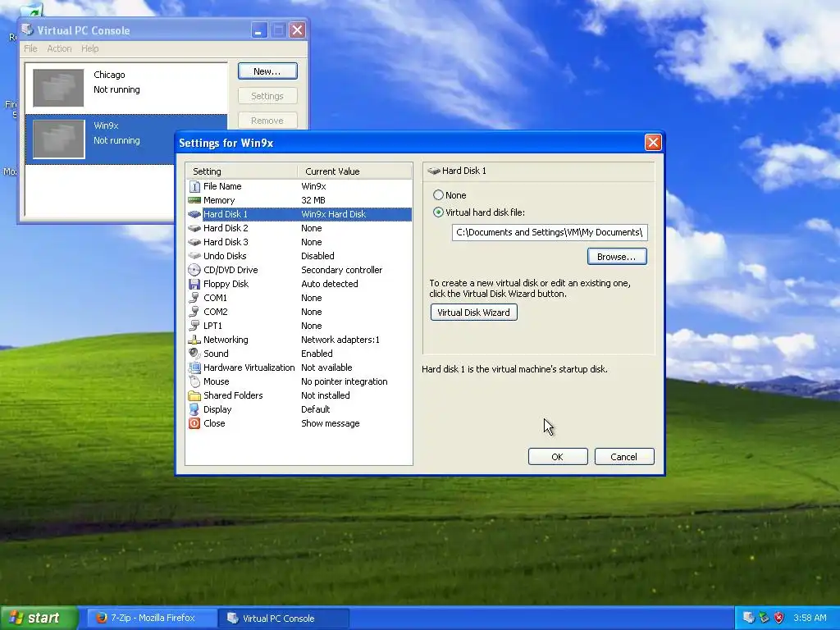Open the Action menu in Virtual PC Console
This screenshot has width=840, height=630.
59,48
